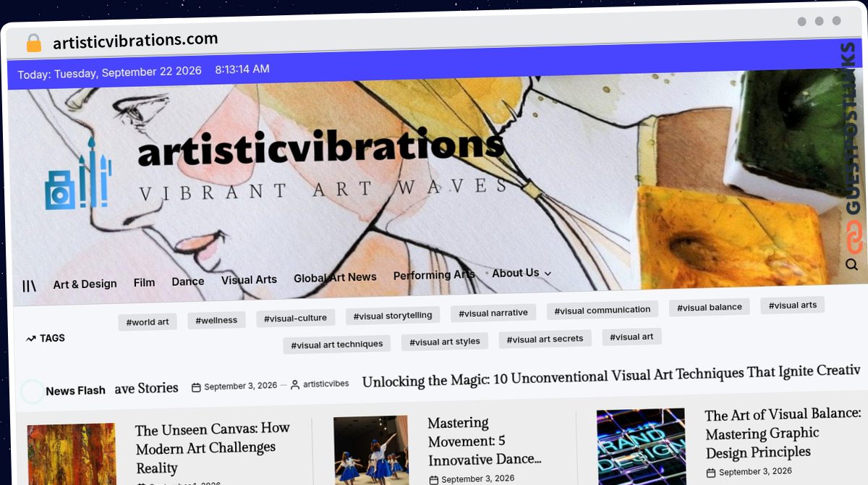Open the #visual art secrets tag
Screen dimensions: 868x485
tap(545, 339)
